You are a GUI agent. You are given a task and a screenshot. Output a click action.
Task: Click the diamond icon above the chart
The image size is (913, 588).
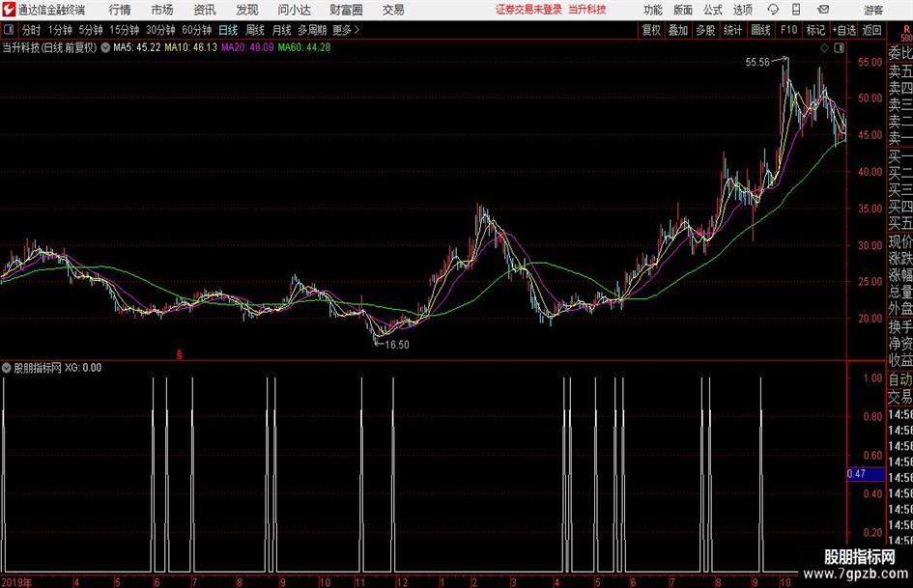pos(824,48)
